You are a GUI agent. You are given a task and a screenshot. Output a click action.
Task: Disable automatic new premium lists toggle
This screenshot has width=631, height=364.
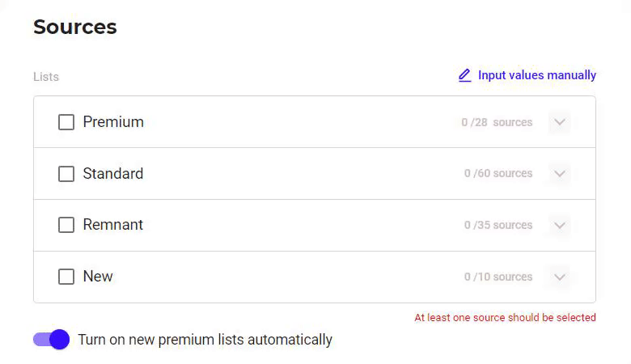point(51,340)
